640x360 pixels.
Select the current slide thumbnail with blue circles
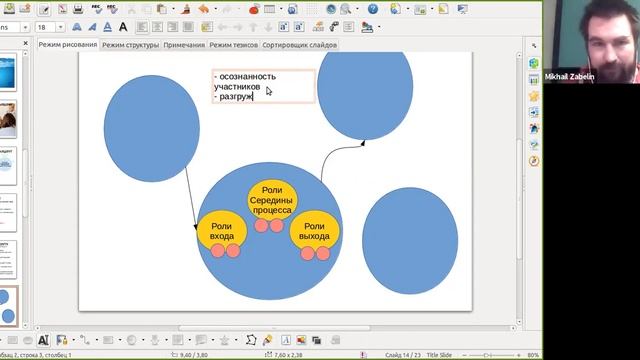[x=8, y=307]
